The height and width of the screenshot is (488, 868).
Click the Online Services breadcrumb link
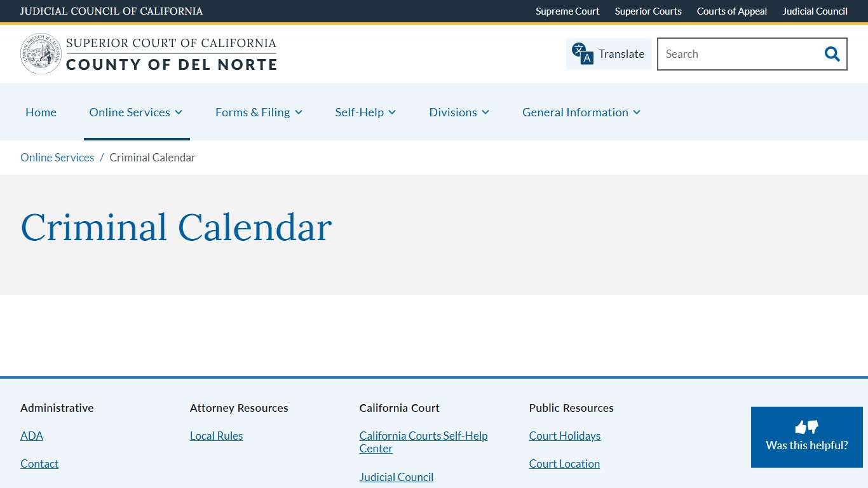(57, 157)
